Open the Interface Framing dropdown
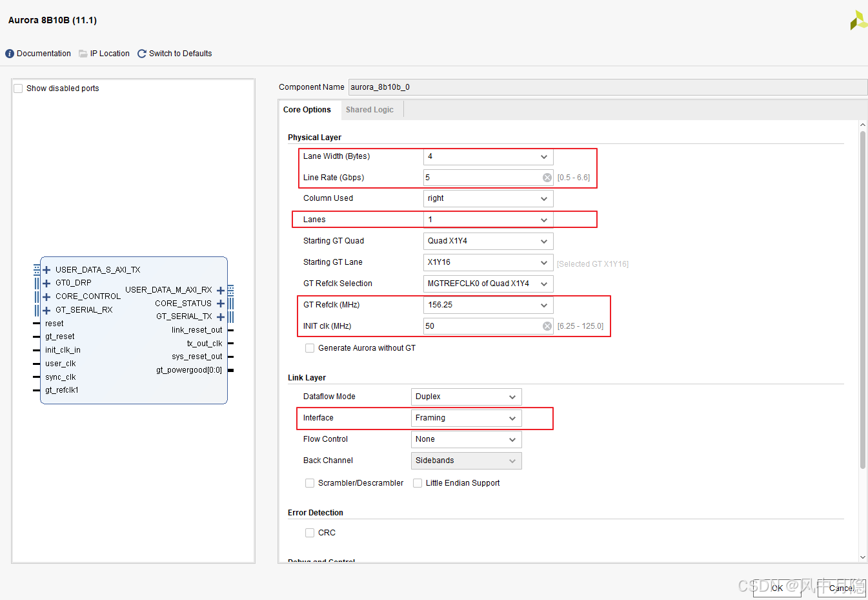This screenshot has width=868, height=600. [467, 418]
